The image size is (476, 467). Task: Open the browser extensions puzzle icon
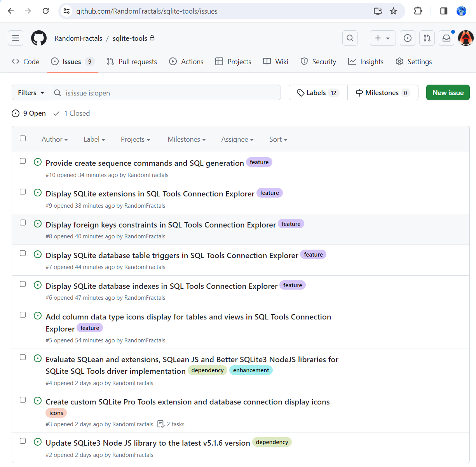[418, 11]
